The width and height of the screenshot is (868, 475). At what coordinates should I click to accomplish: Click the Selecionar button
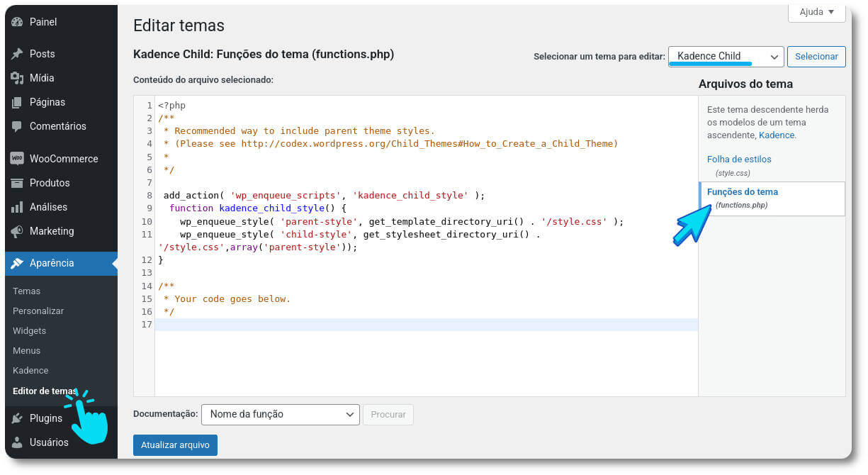click(x=816, y=57)
